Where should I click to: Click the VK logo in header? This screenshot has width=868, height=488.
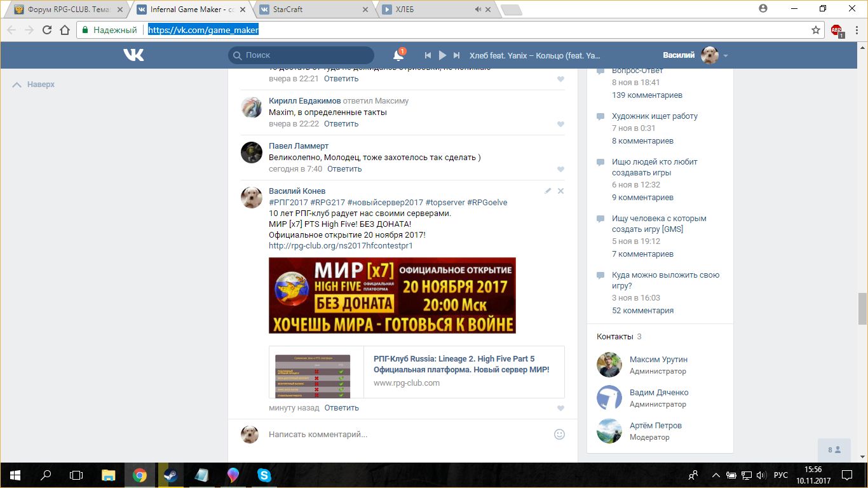(x=133, y=55)
